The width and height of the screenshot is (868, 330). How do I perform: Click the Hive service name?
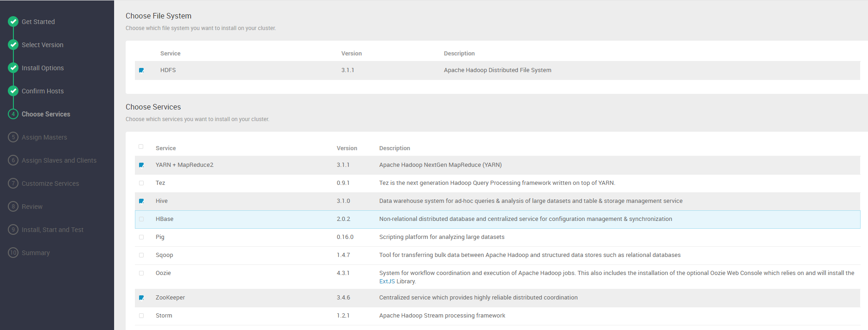pyautogui.click(x=162, y=201)
